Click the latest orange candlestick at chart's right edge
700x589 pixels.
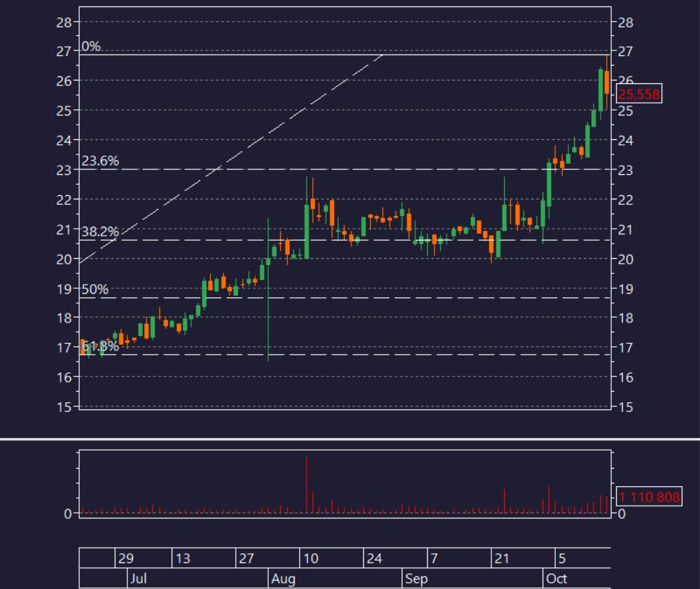(607, 82)
